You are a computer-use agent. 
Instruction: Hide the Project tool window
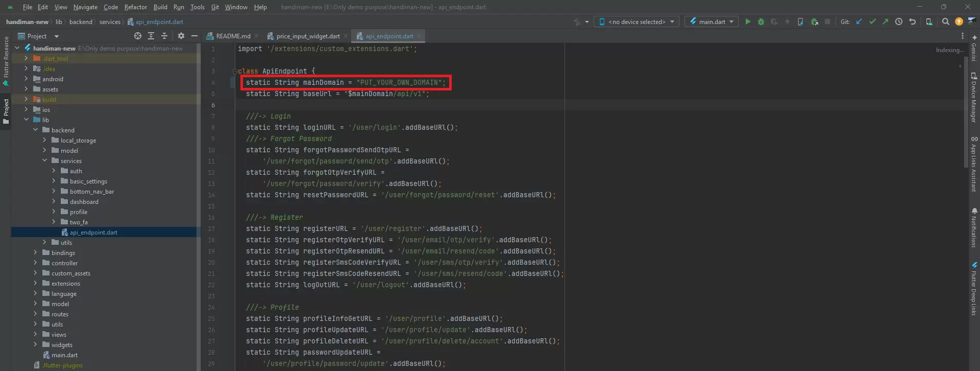[x=194, y=36]
